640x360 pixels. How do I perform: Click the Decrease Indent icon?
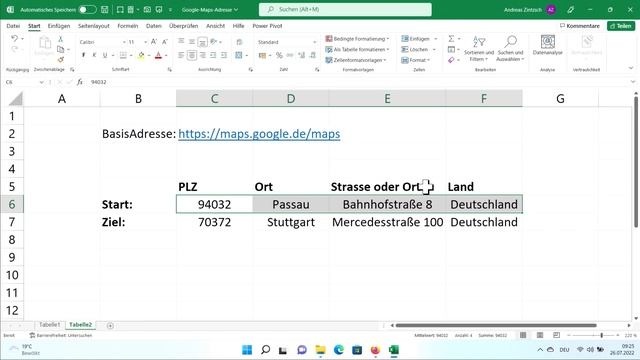coord(213,55)
